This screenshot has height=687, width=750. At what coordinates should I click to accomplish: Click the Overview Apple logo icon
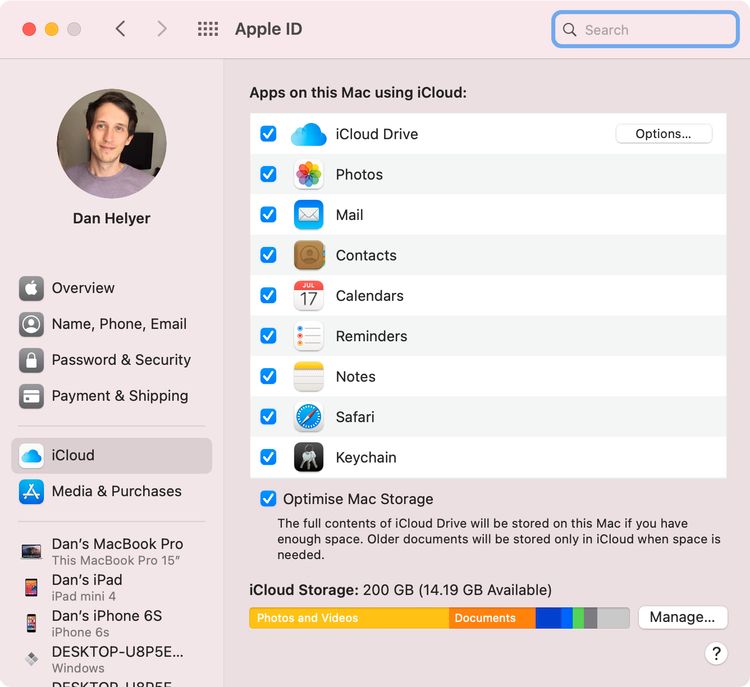click(x=31, y=288)
